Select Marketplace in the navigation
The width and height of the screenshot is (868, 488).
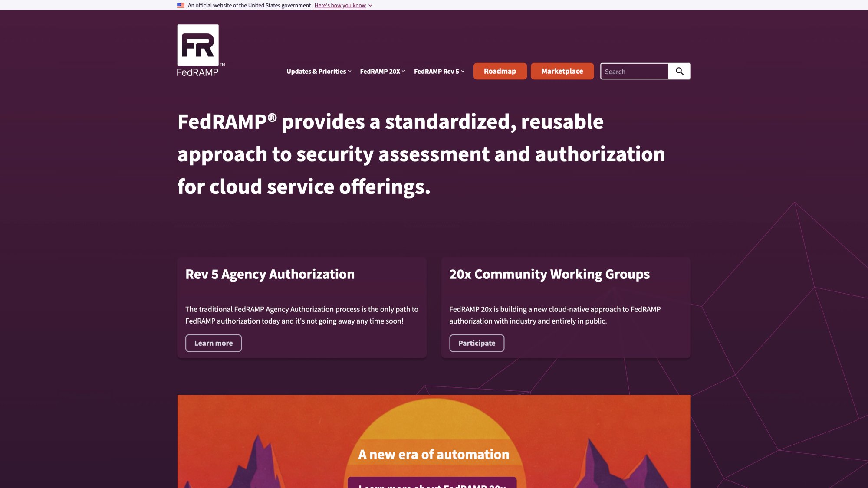tap(562, 71)
